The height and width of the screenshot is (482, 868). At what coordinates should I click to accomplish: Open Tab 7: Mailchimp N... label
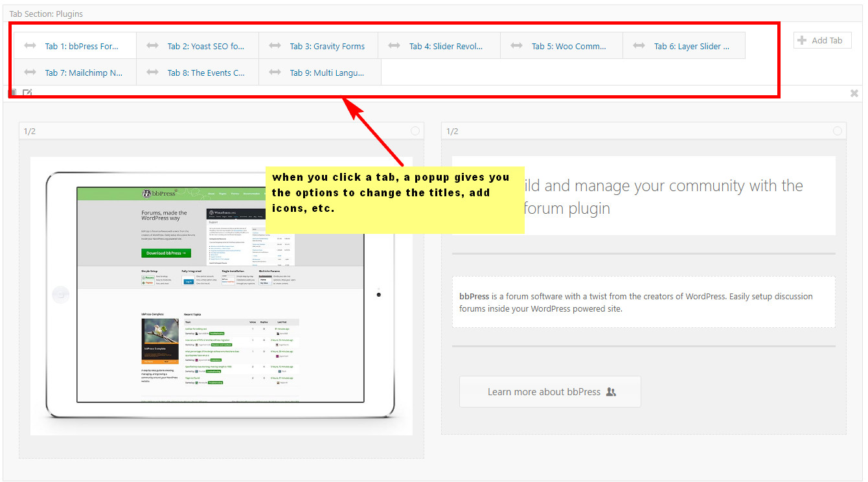tap(84, 73)
